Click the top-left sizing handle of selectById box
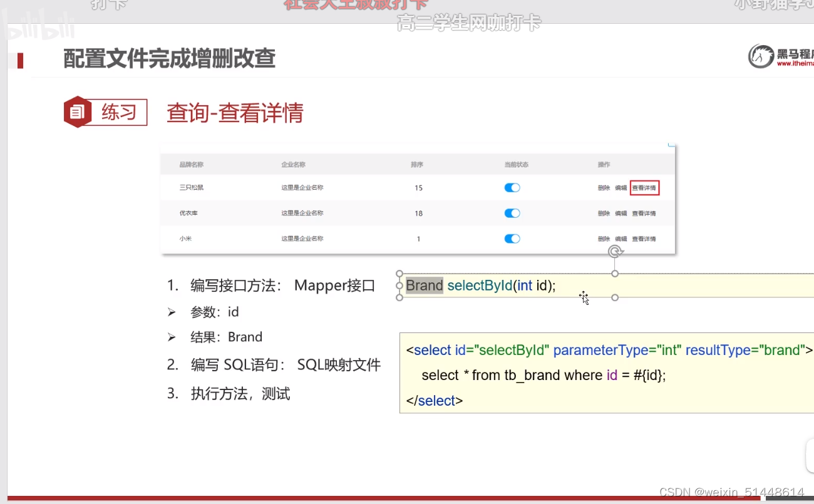Image resolution: width=814 pixels, height=504 pixels. [399, 274]
